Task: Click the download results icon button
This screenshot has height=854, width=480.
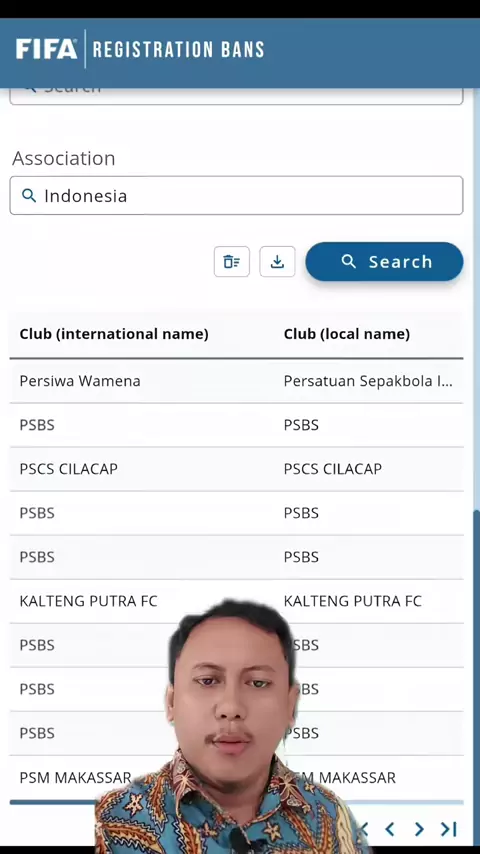Action: click(x=277, y=262)
